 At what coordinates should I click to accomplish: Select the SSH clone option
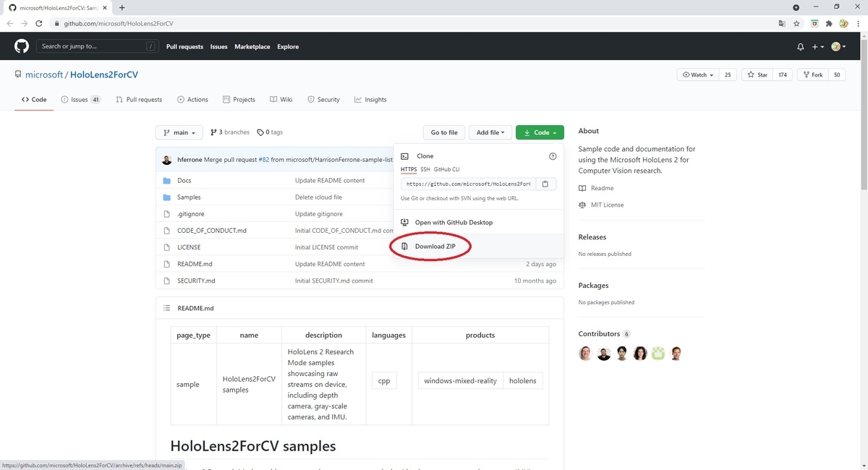tap(425, 169)
